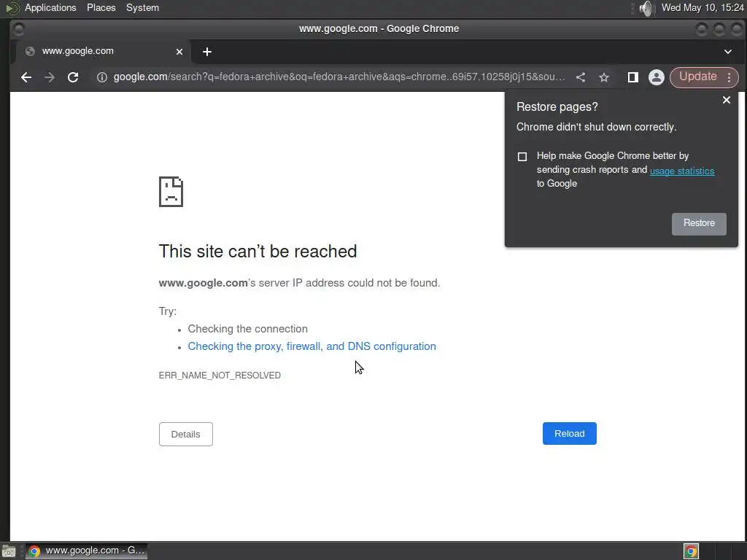Screen dimensions: 747x560
Task: Open the clock showing Wed May 10
Action: [x=703, y=7]
